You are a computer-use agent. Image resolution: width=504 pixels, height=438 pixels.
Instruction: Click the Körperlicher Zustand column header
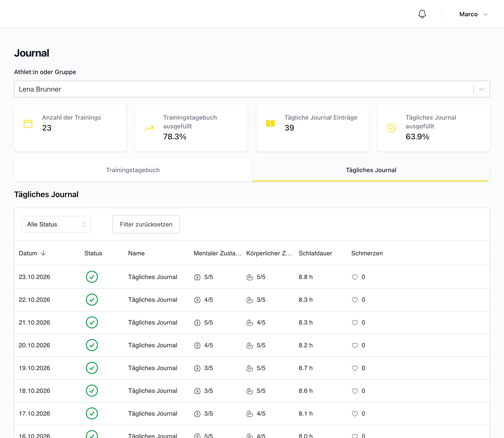coord(269,253)
